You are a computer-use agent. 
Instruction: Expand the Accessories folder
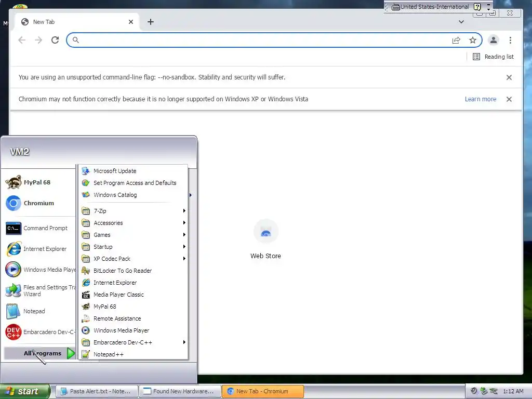coord(134,223)
